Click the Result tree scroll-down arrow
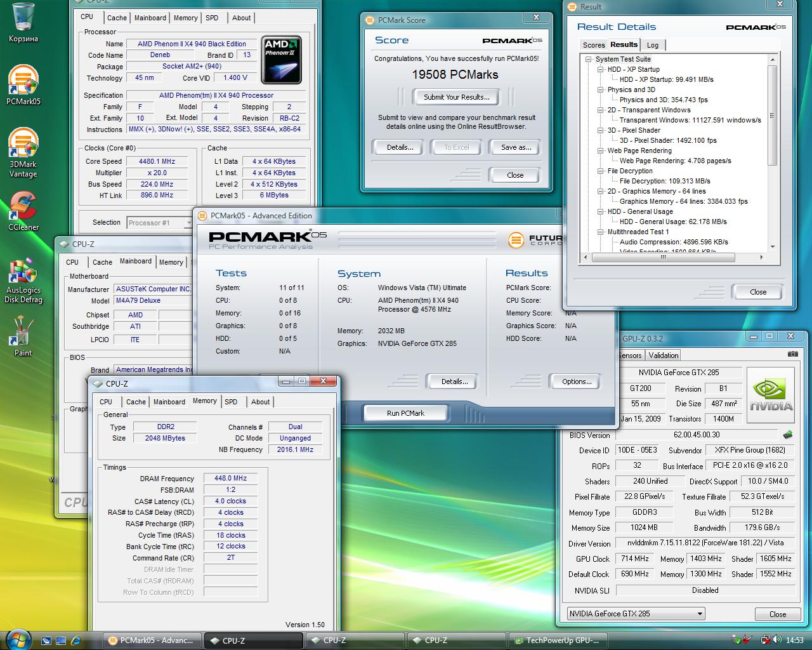This screenshot has height=650, width=812. tap(772, 247)
